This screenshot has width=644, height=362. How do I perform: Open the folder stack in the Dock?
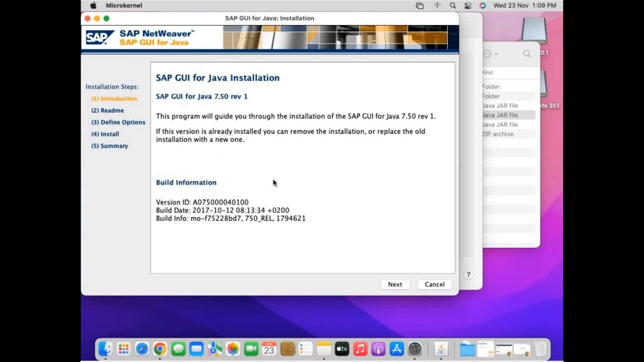tap(467, 348)
